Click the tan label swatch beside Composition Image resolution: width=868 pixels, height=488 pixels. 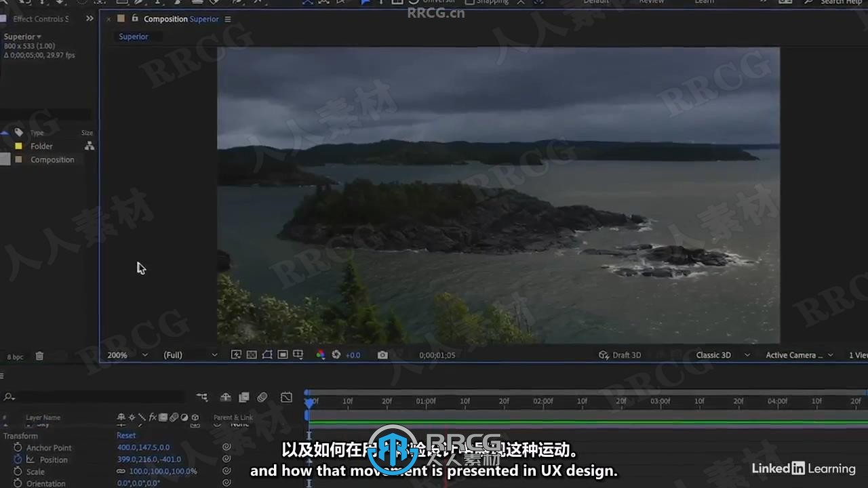[x=18, y=159]
